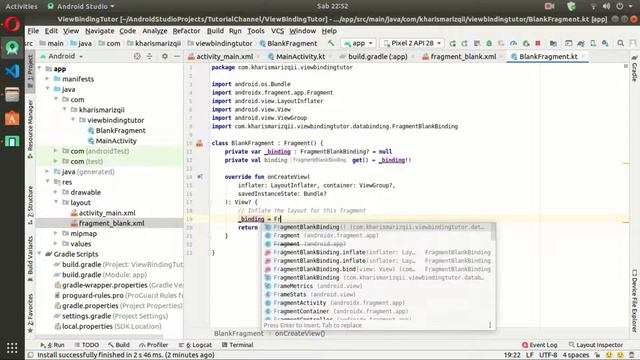Viewport: 640px width, 360px height.
Task: Open the Logcat tool window button
Action: point(195,345)
